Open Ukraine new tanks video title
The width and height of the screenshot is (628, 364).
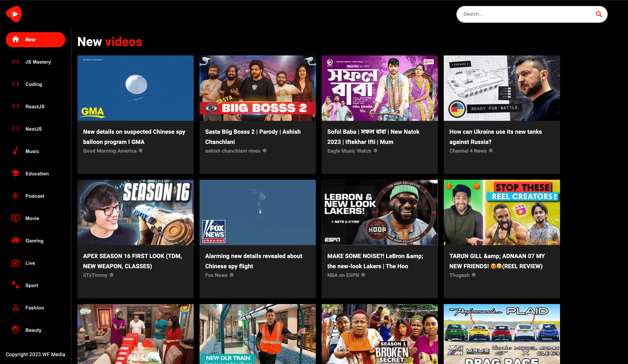coord(495,137)
